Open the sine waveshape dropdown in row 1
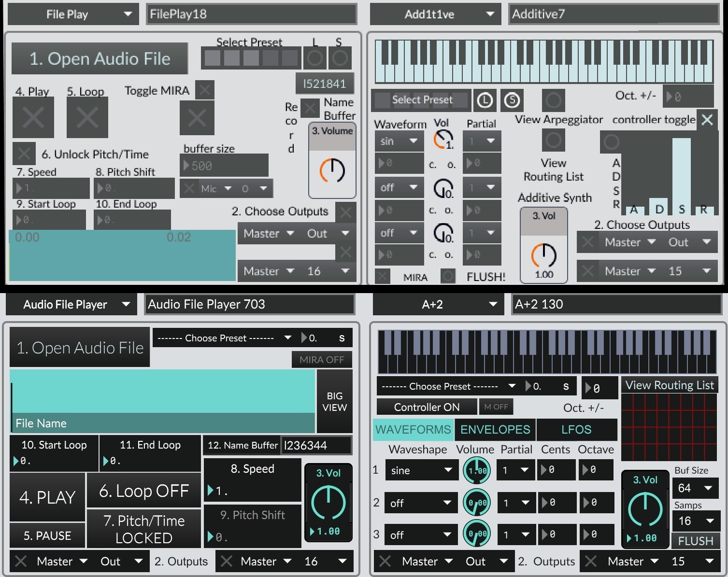The image size is (728, 577). tap(421, 470)
